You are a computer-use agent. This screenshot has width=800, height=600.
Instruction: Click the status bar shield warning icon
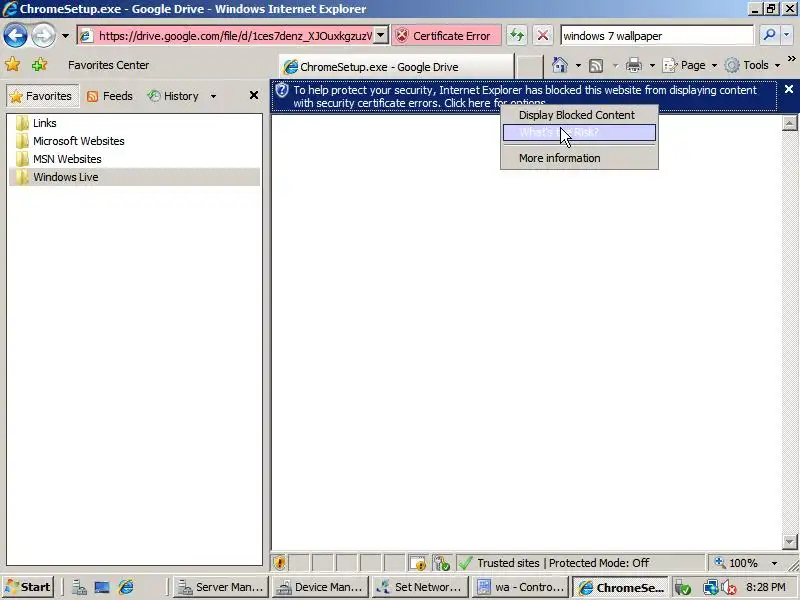[x=280, y=563]
